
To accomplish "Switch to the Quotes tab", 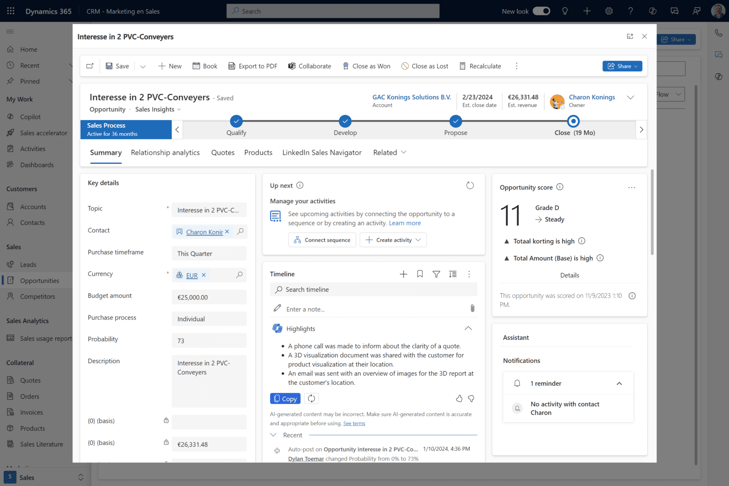I will pos(223,153).
